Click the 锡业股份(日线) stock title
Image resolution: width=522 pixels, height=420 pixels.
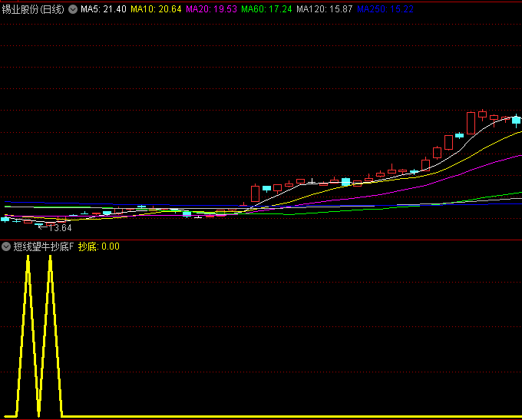(34, 9)
